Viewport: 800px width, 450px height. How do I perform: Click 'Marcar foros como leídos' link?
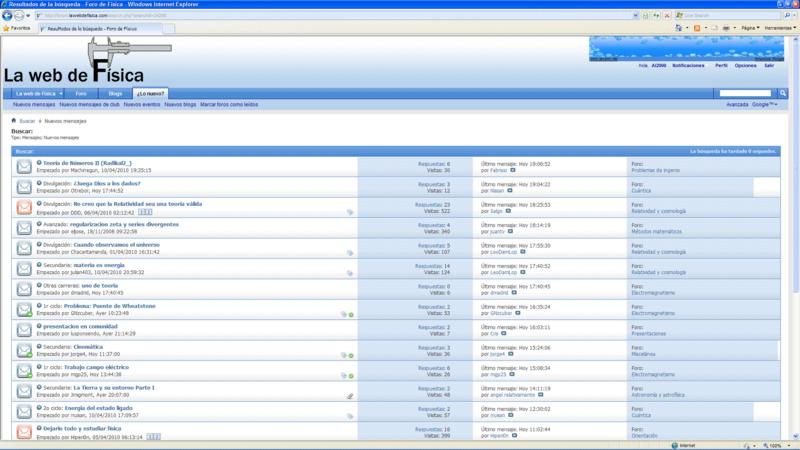pos(229,104)
